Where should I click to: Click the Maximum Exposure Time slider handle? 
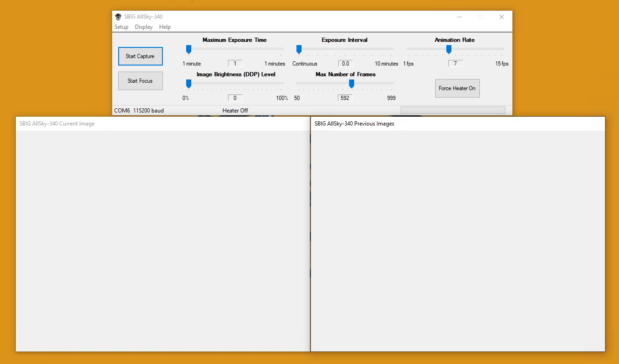click(x=188, y=49)
